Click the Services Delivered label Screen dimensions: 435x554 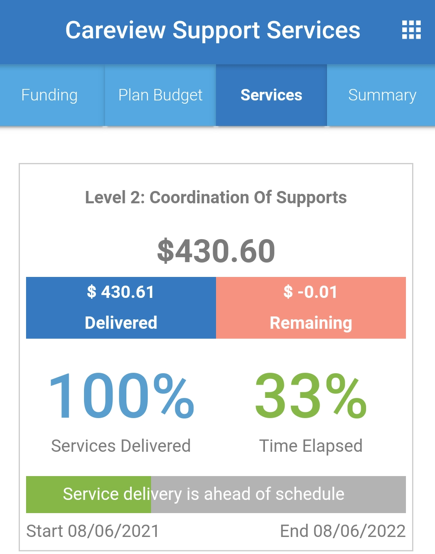121,446
